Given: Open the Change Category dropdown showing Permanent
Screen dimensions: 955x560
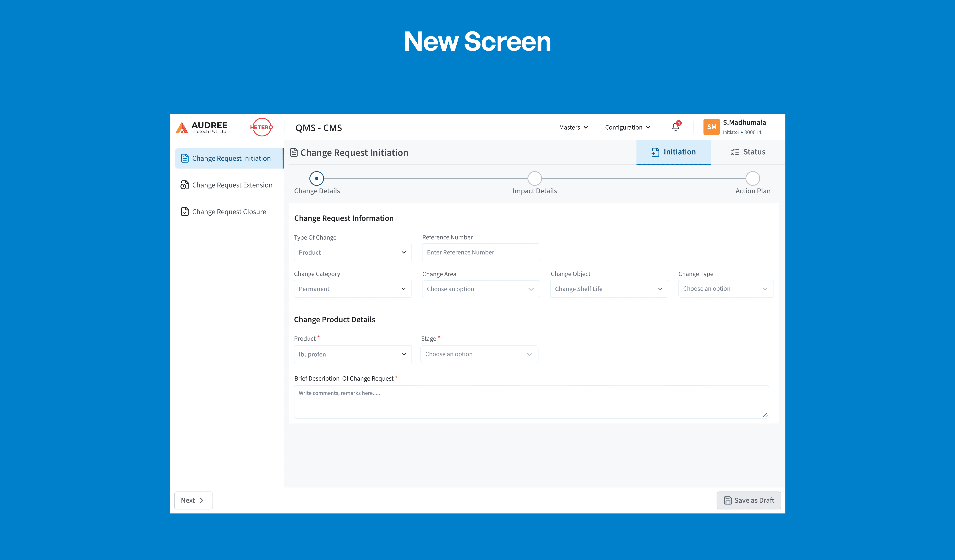Looking at the screenshot, I should point(353,289).
